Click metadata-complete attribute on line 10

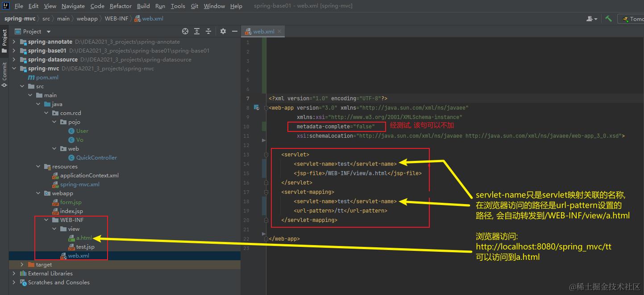pyautogui.click(x=336, y=127)
